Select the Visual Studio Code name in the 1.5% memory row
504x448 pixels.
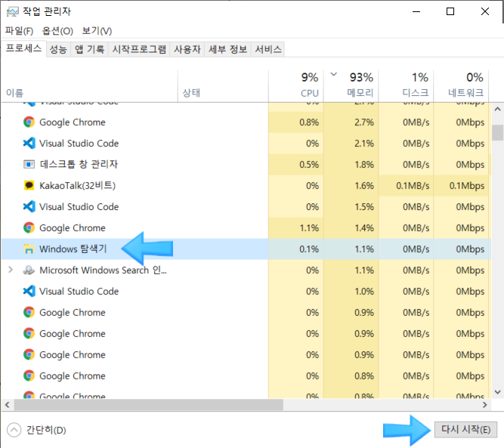tap(79, 207)
